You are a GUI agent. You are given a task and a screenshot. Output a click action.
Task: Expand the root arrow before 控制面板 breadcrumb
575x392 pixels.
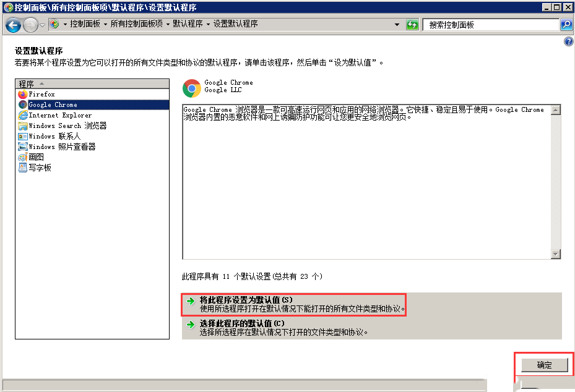65,25
